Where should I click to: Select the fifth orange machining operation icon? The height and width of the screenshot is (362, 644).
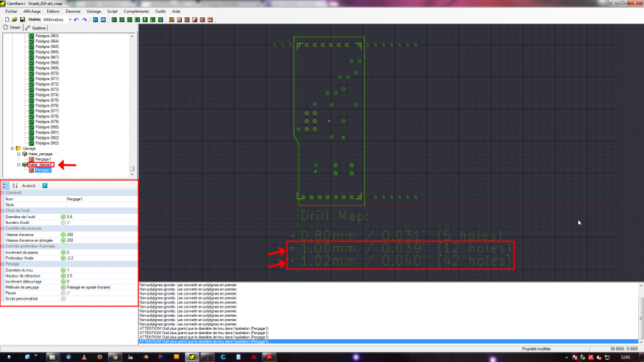(x=203, y=19)
